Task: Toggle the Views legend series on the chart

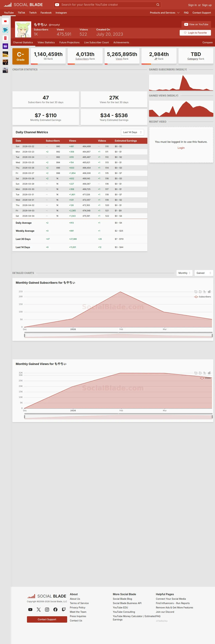Action: click(x=205, y=378)
